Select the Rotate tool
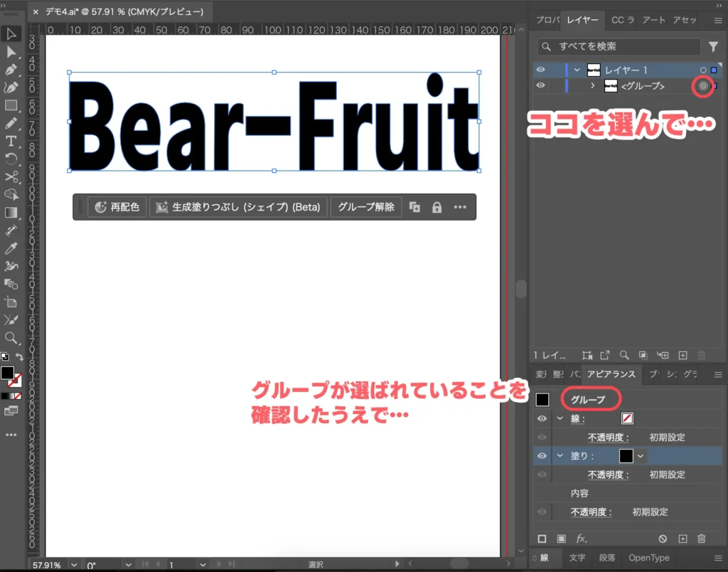The width and height of the screenshot is (728, 572). (x=11, y=158)
